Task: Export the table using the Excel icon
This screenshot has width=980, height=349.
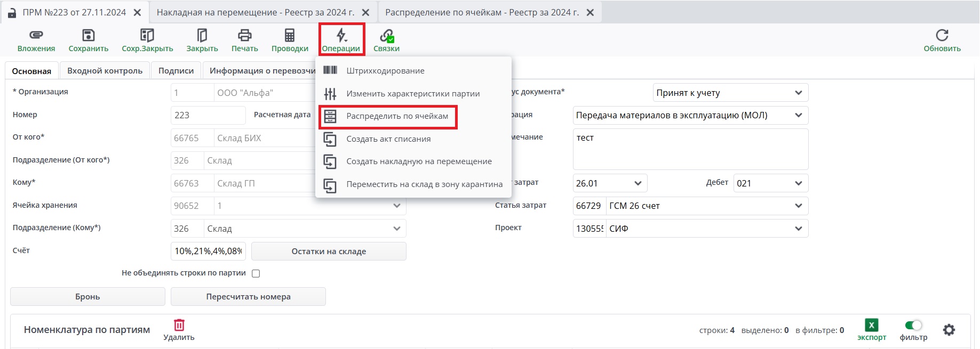Action: [x=871, y=325]
